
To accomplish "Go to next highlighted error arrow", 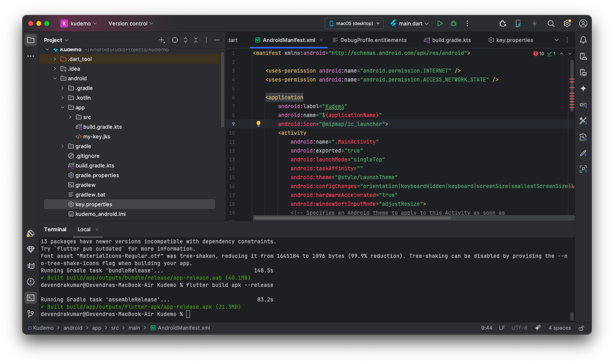I will tap(570, 54).
